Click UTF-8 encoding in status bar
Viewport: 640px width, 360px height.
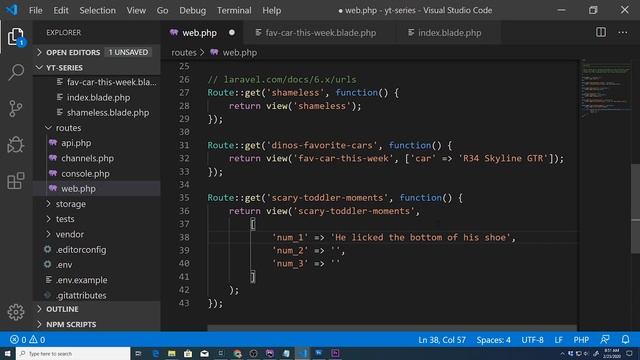532,340
